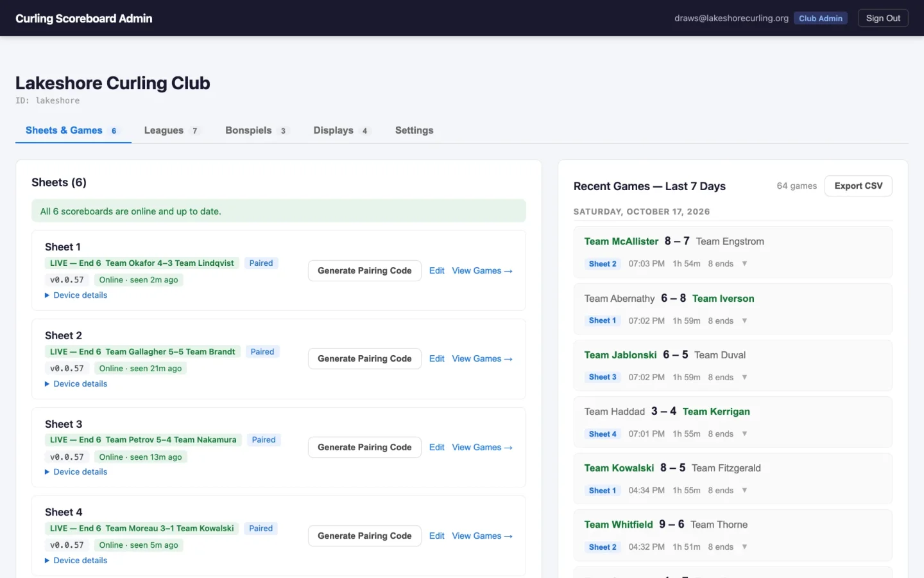Click the all scoreboards online status banner
Screen dimensions: 924x578
coord(278,211)
